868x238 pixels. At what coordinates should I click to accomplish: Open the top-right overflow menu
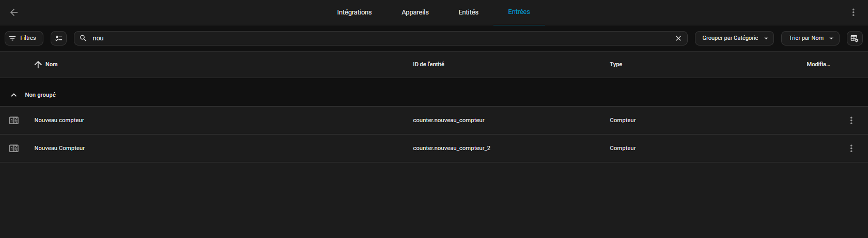click(x=853, y=12)
